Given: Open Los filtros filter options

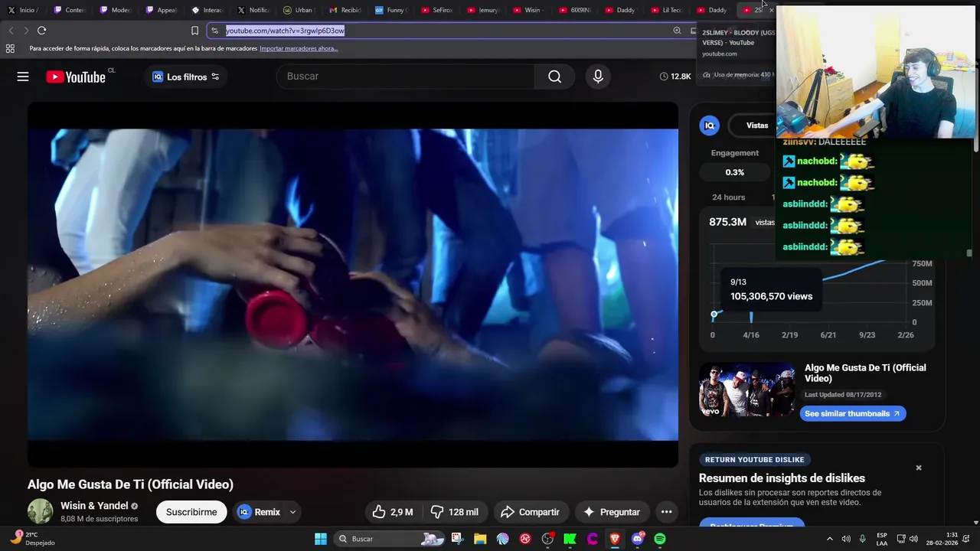Looking at the screenshot, I should pos(186,77).
